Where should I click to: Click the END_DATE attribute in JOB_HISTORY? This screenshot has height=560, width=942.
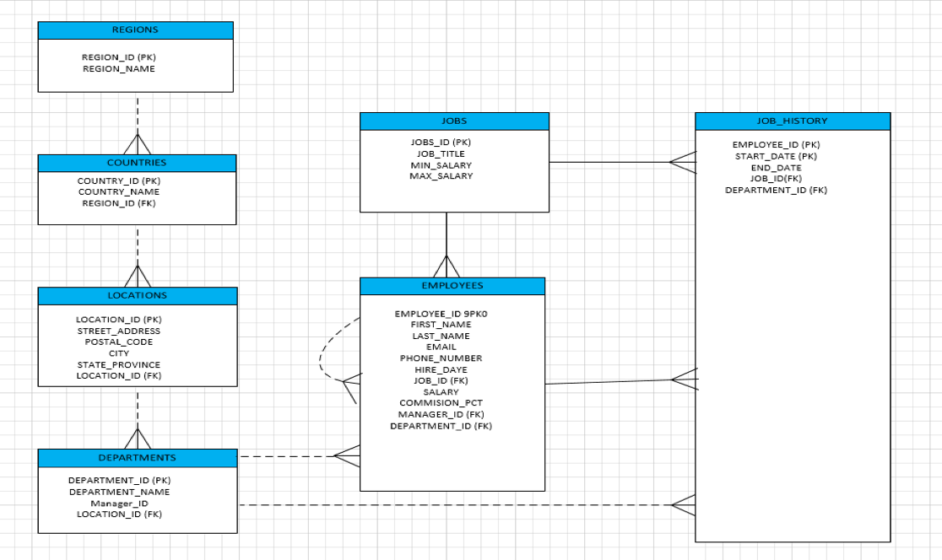pyautogui.click(x=776, y=168)
